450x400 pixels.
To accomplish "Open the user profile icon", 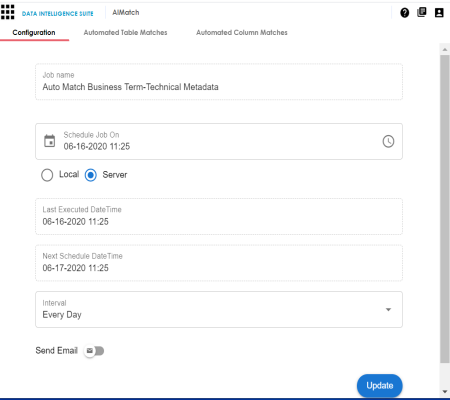I will click(439, 13).
